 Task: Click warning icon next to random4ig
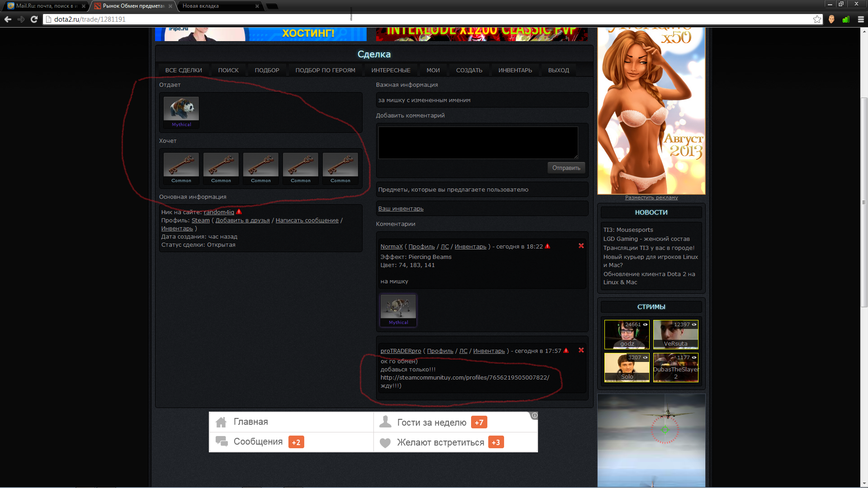(239, 211)
